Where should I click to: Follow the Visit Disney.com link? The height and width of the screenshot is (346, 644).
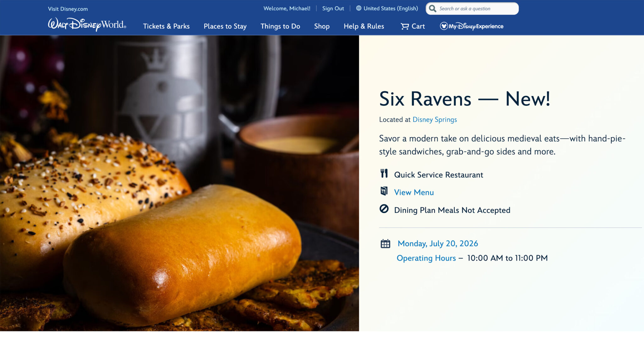(x=68, y=9)
